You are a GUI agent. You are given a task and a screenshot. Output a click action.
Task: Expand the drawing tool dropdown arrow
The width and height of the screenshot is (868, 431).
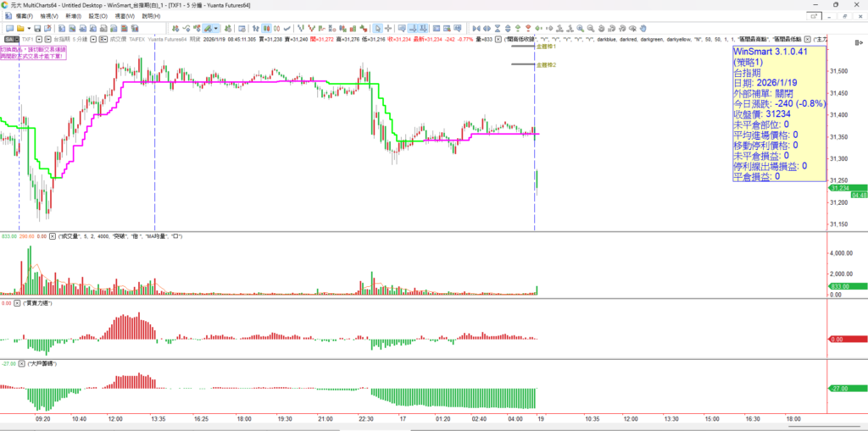[x=218, y=28]
